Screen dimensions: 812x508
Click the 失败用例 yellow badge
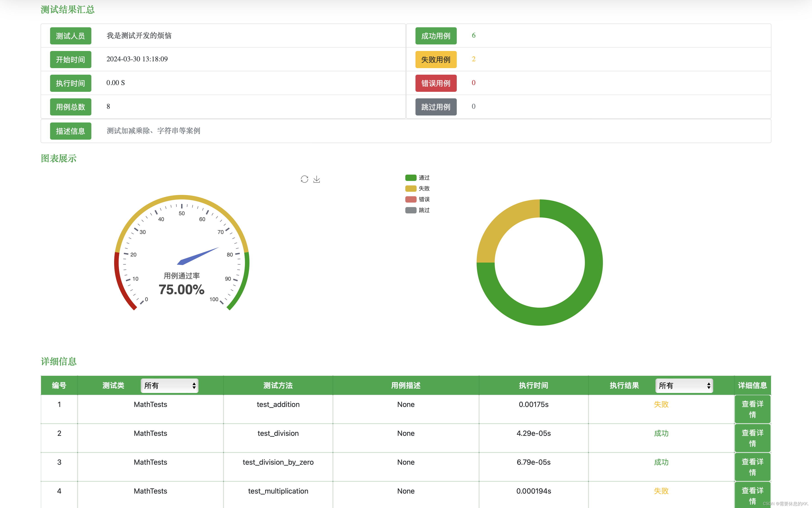pos(436,60)
